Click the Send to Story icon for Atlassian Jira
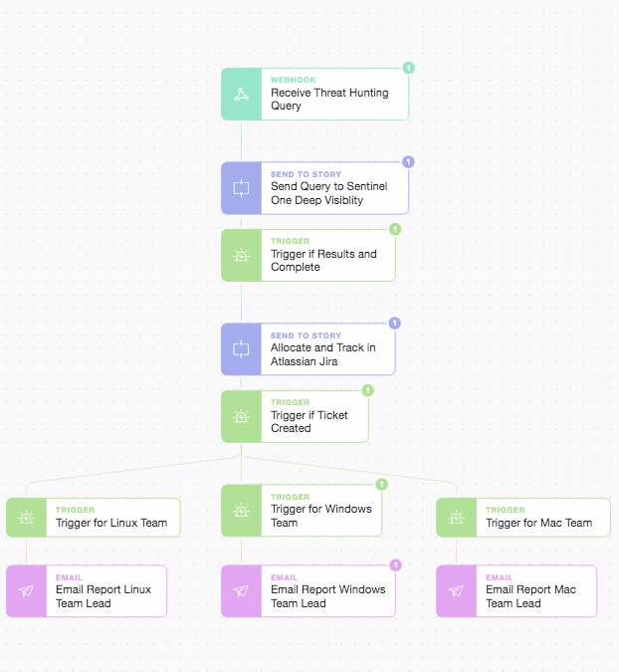Screen dimensions: 619x672 pyautogui.click(x=241, y=349)
